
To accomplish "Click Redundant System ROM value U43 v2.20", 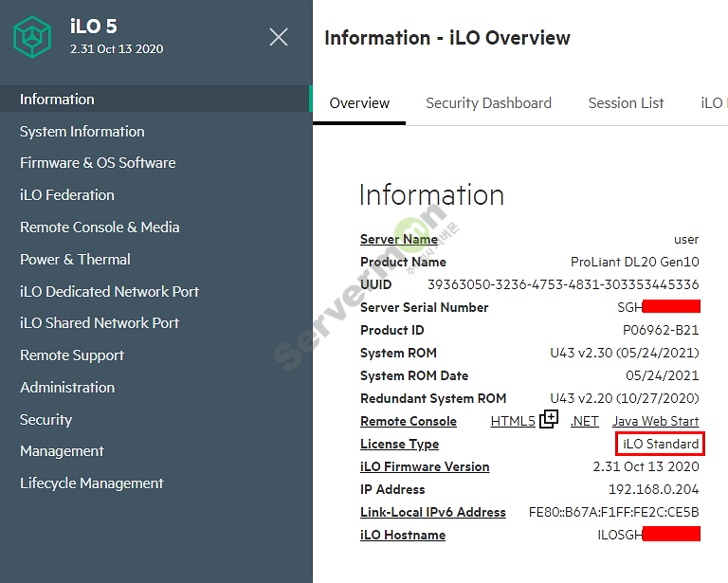I will [x=625, y=398].
